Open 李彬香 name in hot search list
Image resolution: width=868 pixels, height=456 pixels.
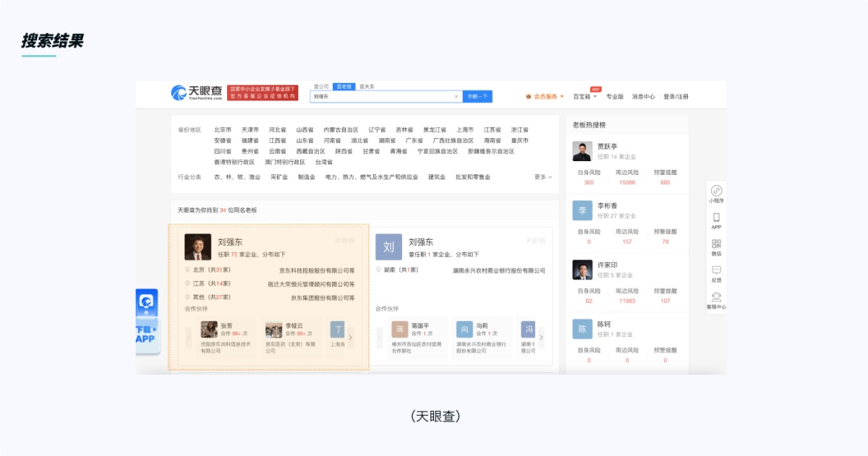pos(608,206)
